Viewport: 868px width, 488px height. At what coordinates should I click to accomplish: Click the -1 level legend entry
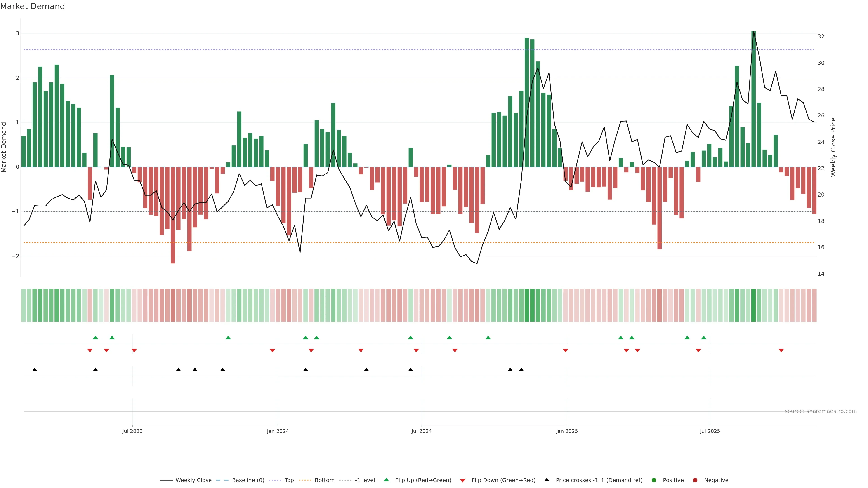point(365,480)
